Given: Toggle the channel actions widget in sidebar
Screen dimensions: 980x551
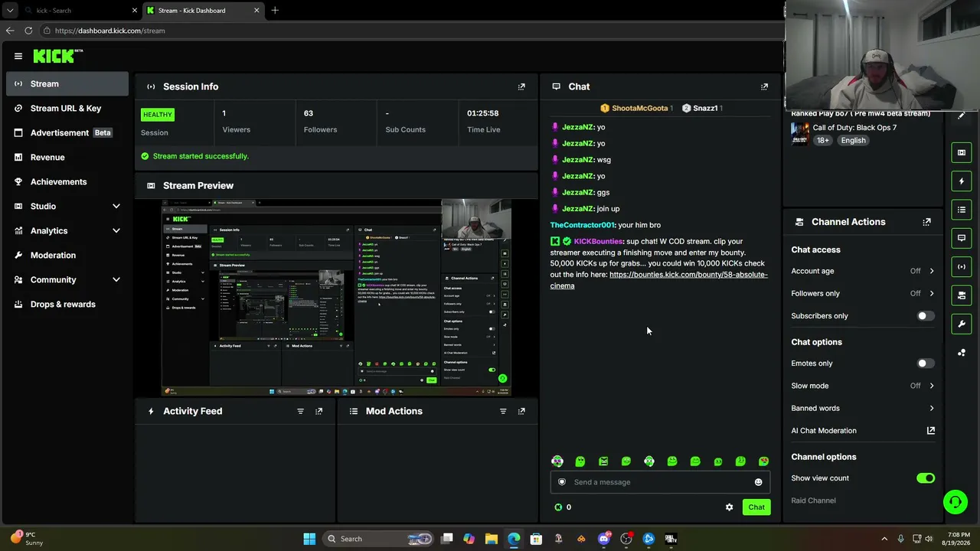Looking at the screenshot, I should point(962,295).
